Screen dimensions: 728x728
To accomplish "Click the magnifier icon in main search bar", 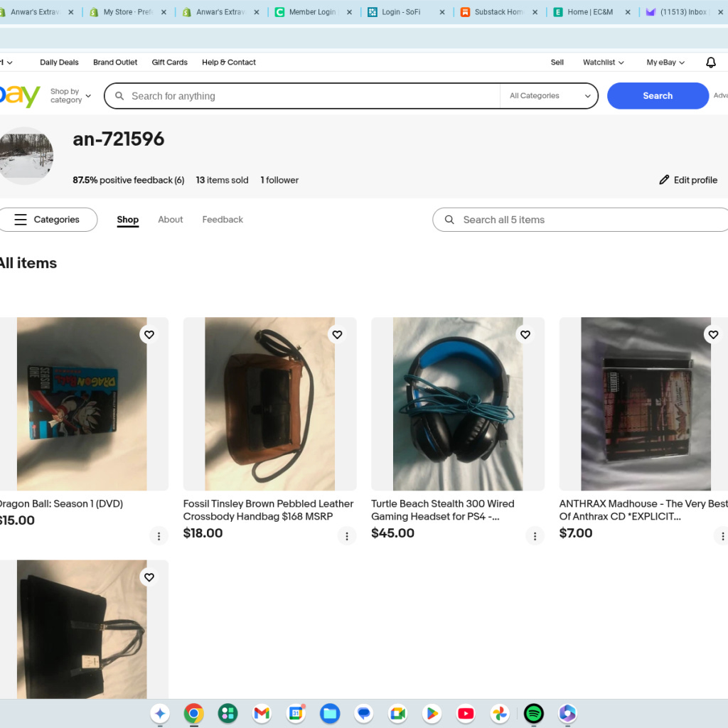I will (119, 96).
